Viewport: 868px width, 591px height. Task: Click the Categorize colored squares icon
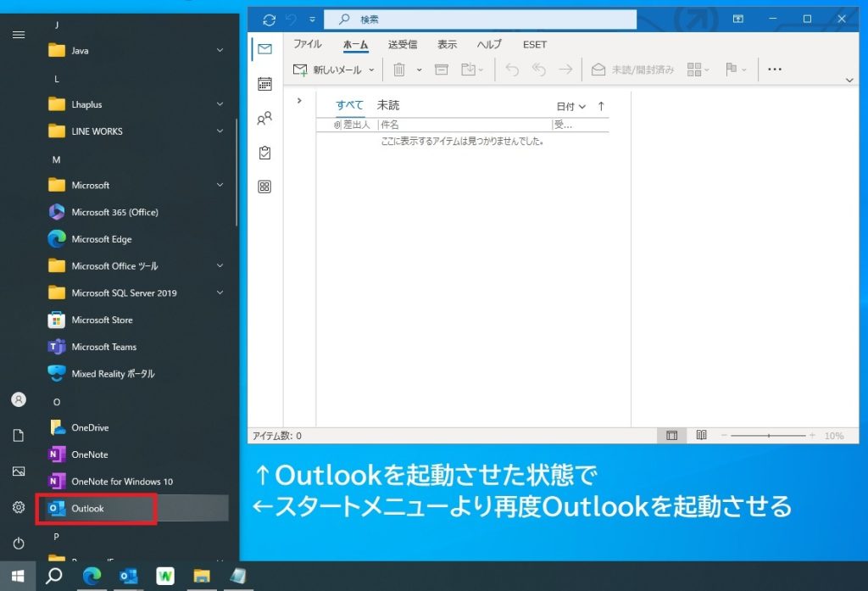[694, 70]
